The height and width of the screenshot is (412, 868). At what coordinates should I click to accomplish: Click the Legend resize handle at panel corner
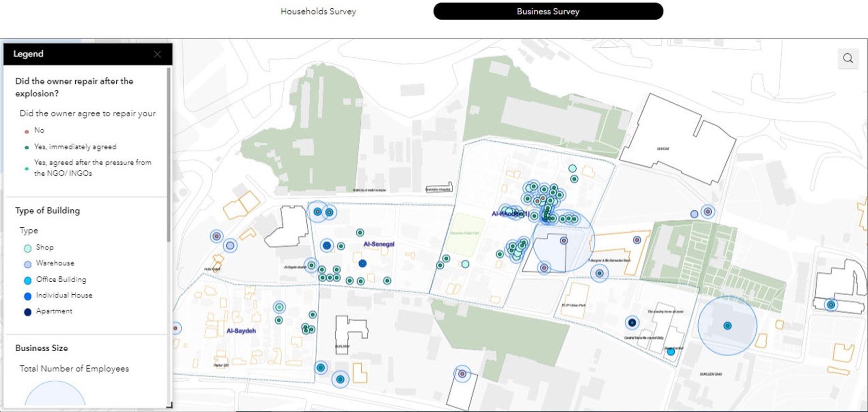[x=169, y=405]
